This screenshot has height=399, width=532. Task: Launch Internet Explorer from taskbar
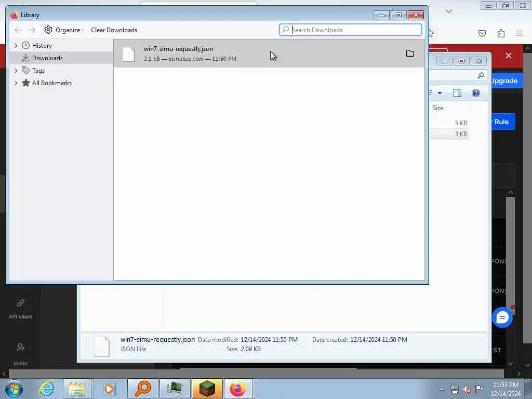point(46,389)
